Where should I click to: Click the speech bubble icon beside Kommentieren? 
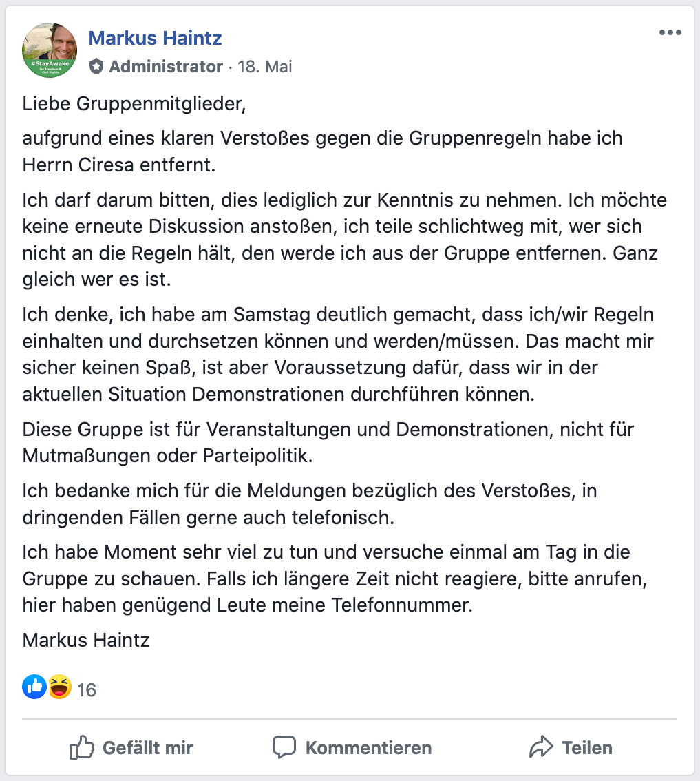point(284,747)
